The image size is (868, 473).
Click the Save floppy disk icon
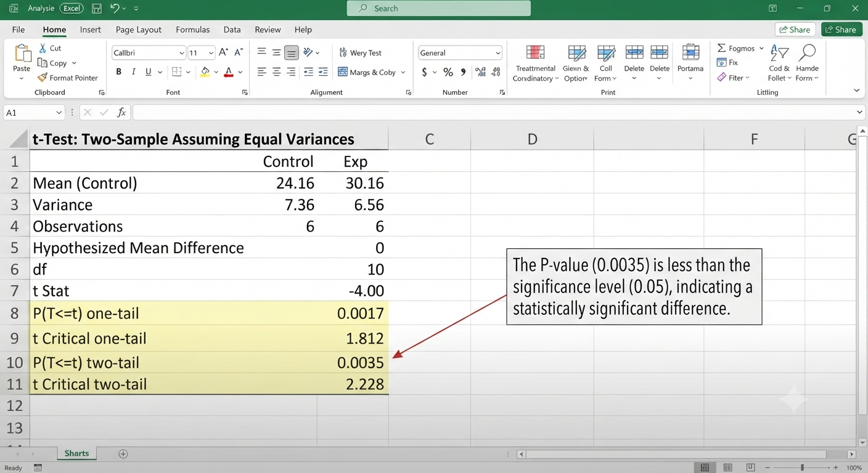pyautogui.click(x=96, y=9)
